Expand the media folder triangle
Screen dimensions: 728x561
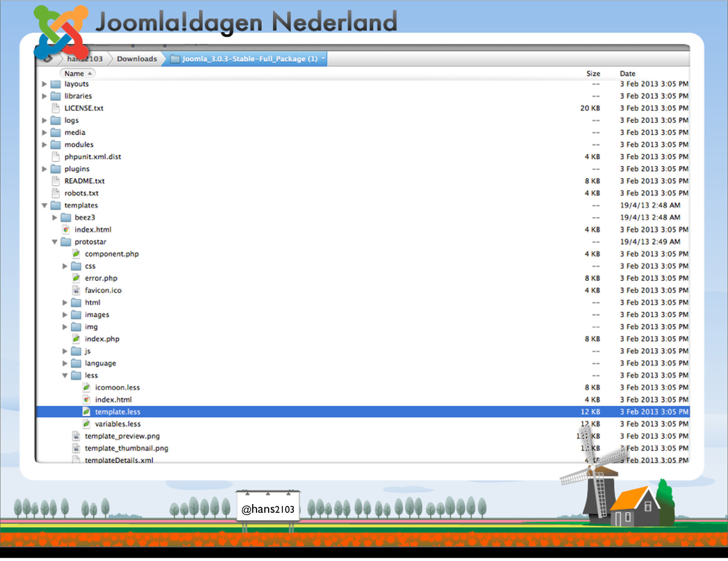44,133
